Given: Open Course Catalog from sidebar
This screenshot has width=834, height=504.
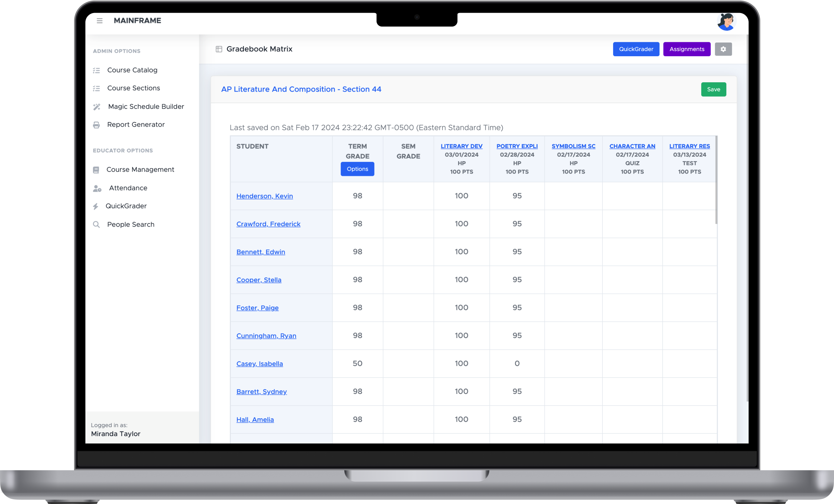Looking at the screenshot, I should click(132, 70).
